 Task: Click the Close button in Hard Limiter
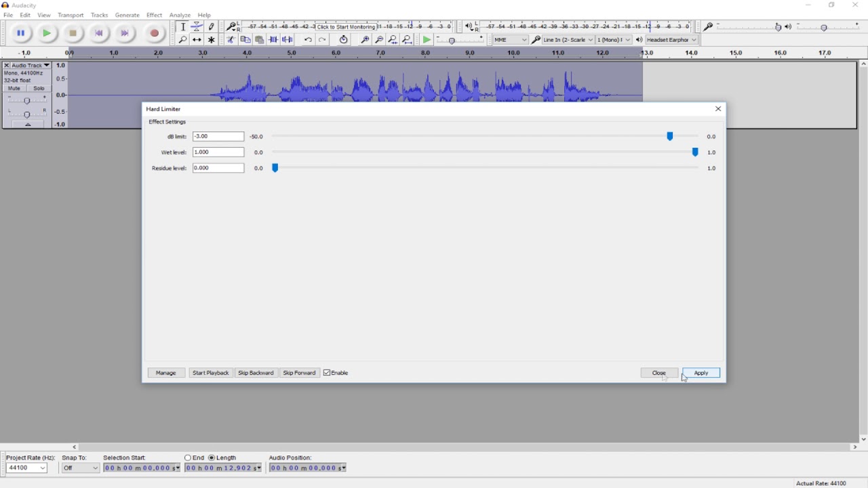(x=659, y=373)
